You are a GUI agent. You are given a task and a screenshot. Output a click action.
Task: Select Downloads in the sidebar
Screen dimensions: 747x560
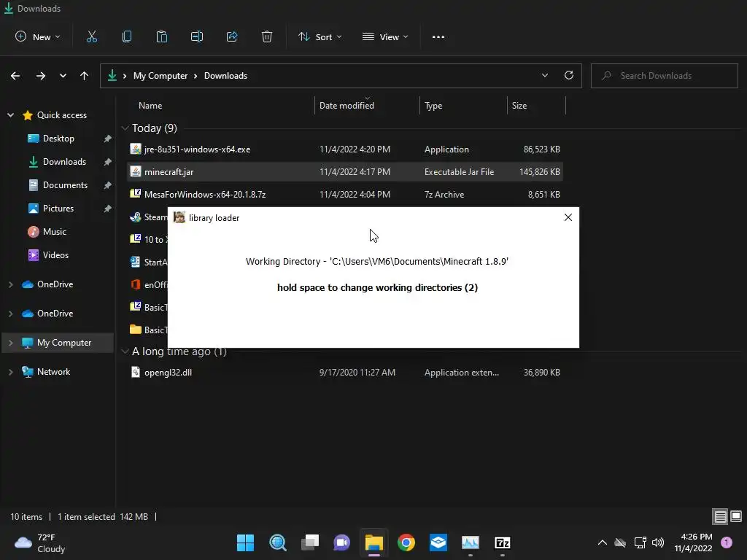point(64,162)
